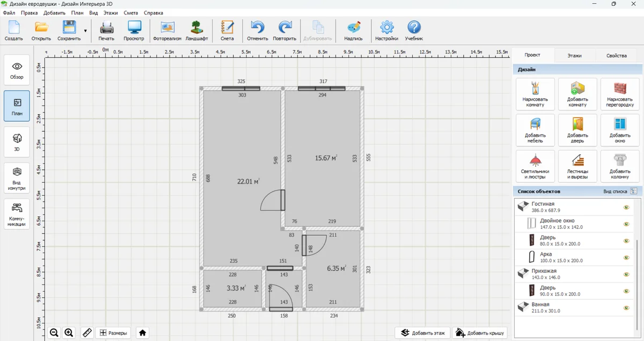Click Нарисовать комнату in the Дизайн panel
644x341 pixels.
535,94
